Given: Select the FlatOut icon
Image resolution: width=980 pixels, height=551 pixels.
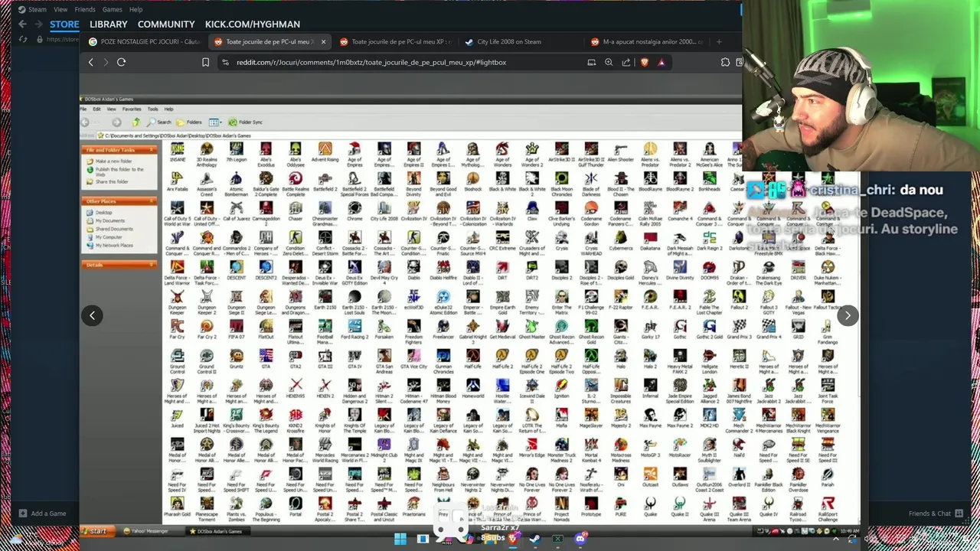Looking at the screenshot, I should point(266,331).
